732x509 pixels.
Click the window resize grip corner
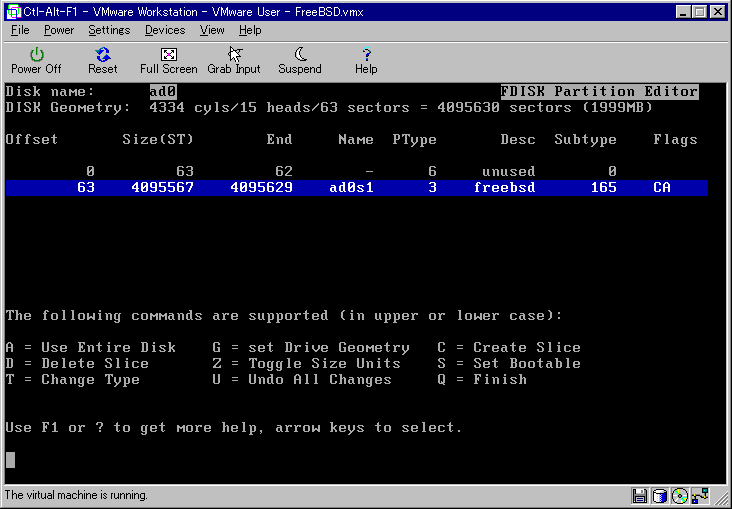coord(721,499)
